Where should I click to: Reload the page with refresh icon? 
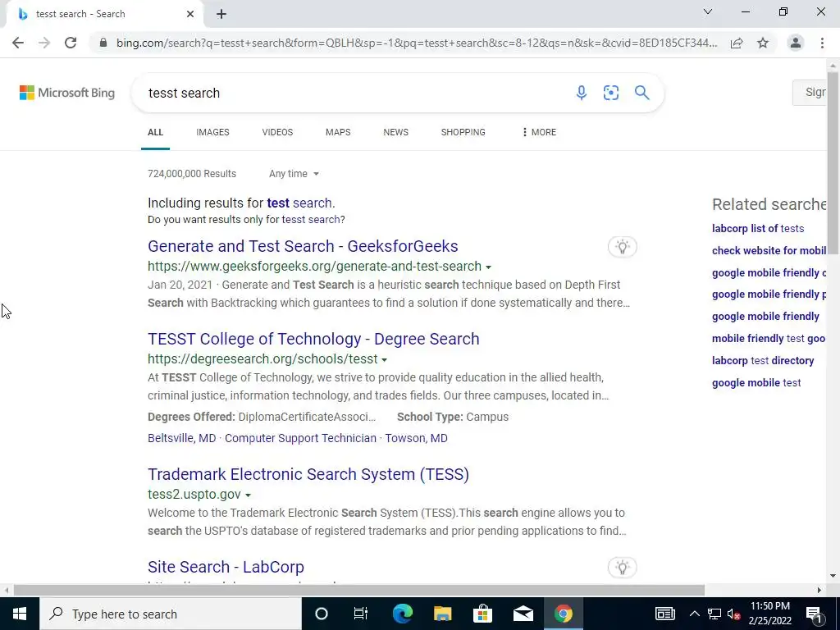(71, 43)
